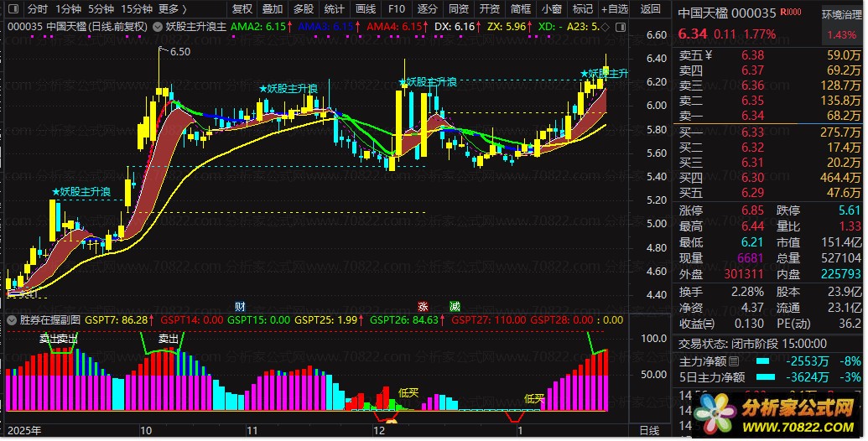The height and width of the screenshot is (441, 868).
Task: Click the 买五 price 6.29
Action: click(x=753, y=193)
